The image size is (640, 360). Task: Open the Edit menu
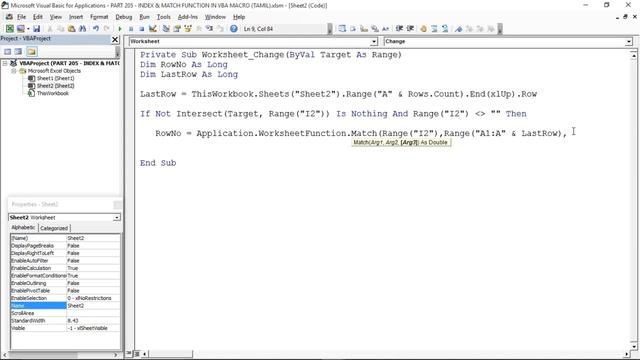[38, 17]
